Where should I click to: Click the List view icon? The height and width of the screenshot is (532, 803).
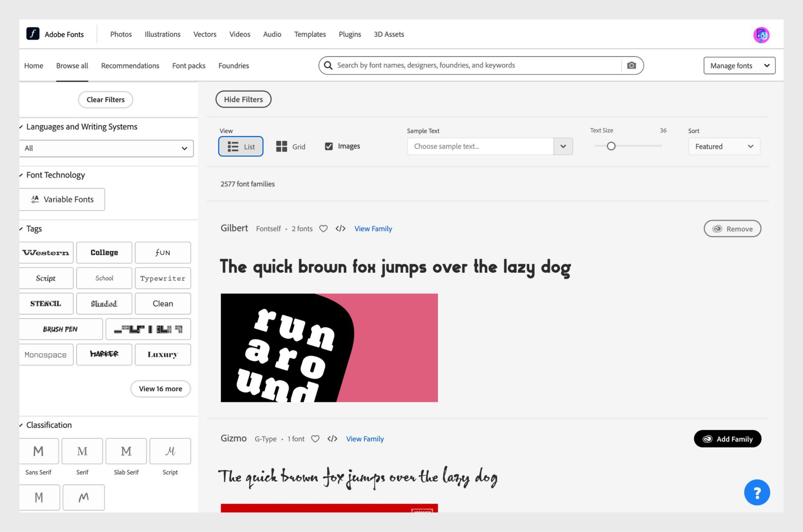coord(232,146)
